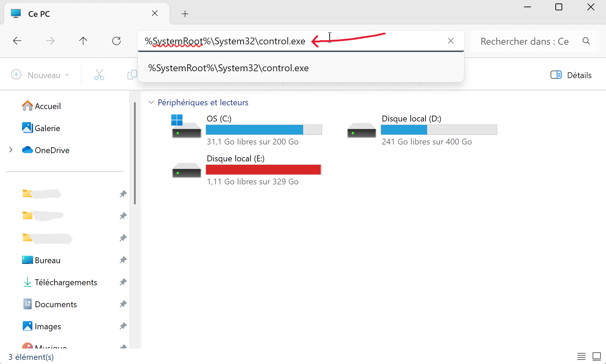Image resolution: width=606 pixels, height=364 pixels.
Task: Select the Disque local (D:) drive icon
Action: click(361, 130)
